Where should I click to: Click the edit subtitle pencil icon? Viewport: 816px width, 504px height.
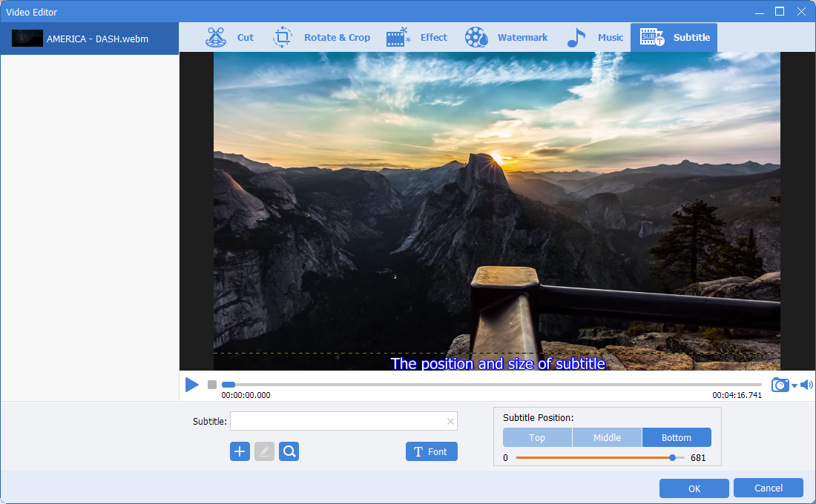click(264, 451)
